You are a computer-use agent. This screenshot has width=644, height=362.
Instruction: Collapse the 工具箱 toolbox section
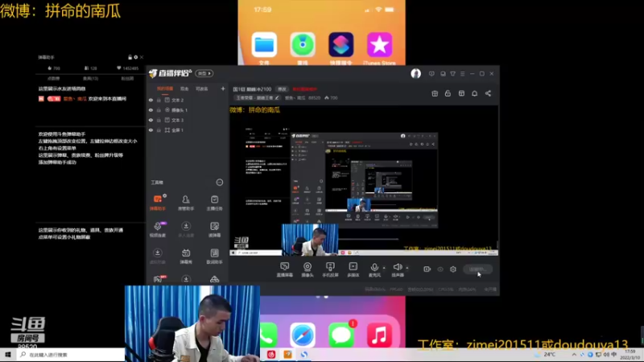(220, 183)
